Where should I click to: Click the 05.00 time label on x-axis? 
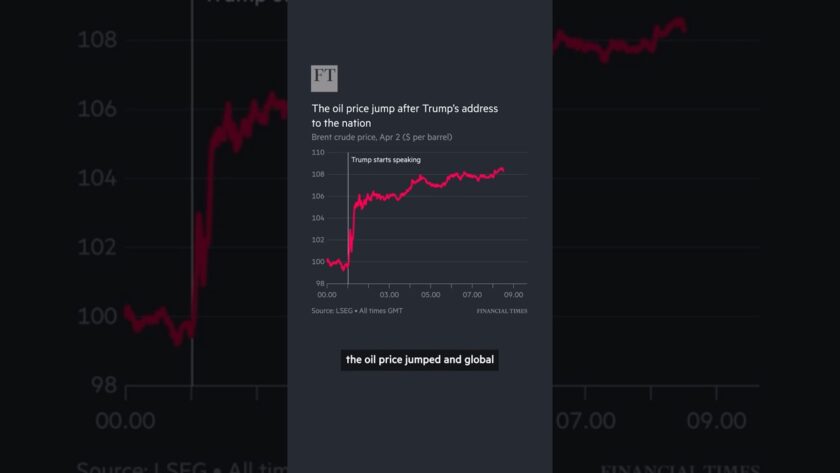[x=430, y=295]
